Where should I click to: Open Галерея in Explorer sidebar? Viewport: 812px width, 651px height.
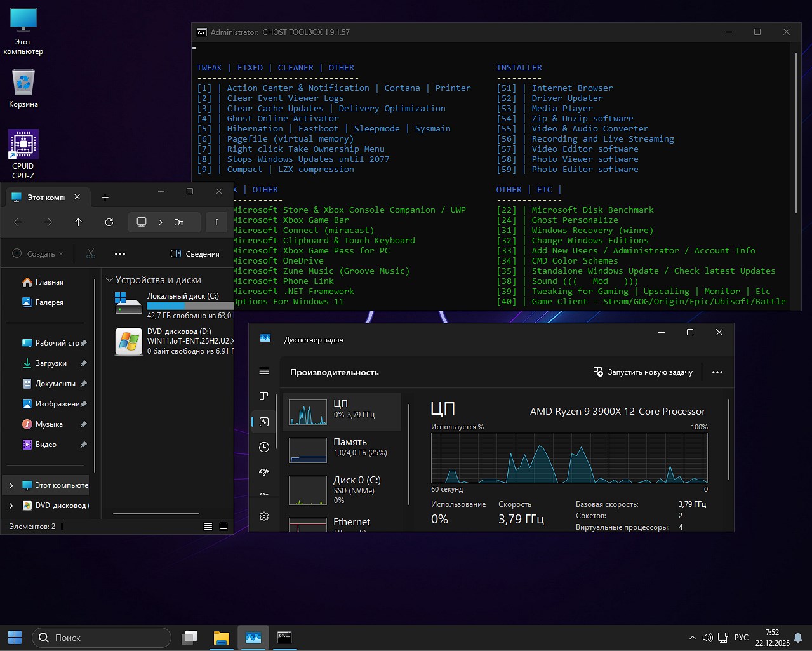[50, 302]
